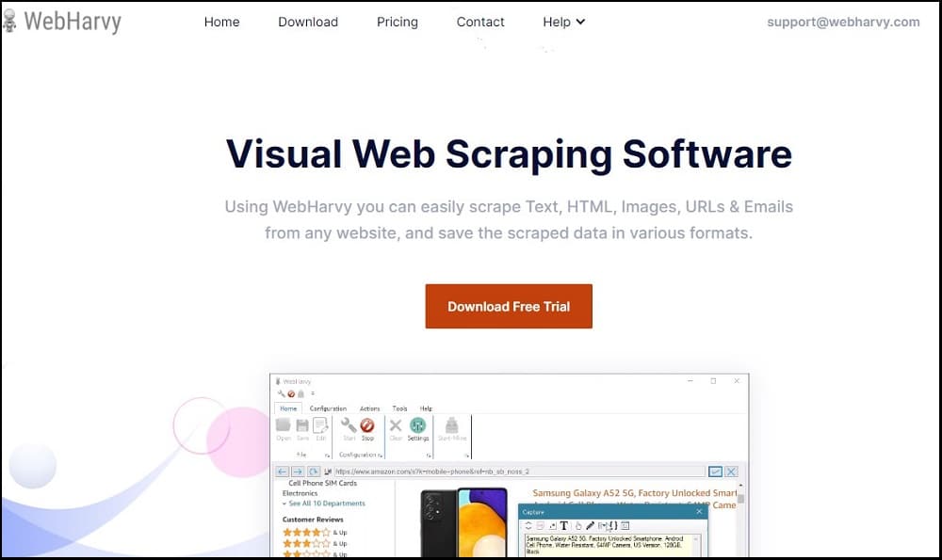Viewport: 942px width, 560px height.
Task: Switch to the Configuration ribbon tab in preview
Action: point(328,408)
